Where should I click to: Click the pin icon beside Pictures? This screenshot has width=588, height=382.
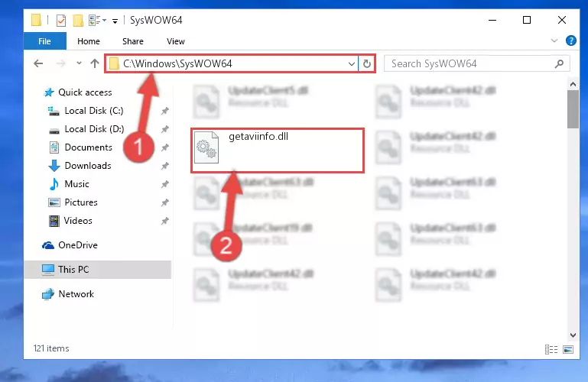click(164, 202)
